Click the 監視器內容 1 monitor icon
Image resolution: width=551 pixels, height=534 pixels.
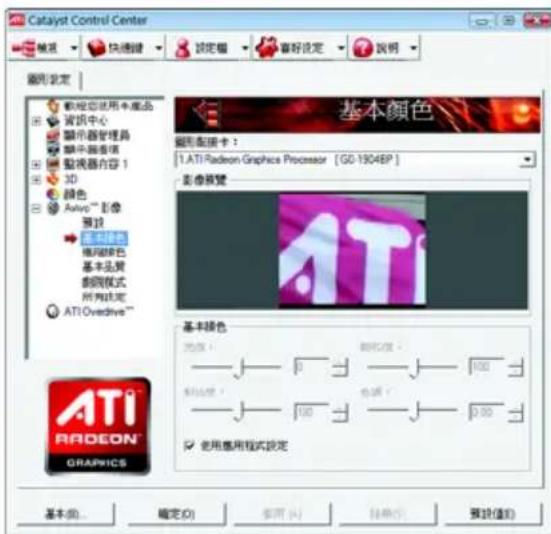(x=53, y=164)
